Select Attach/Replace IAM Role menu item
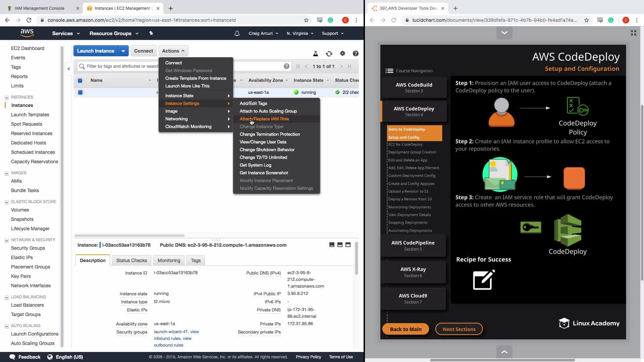 (264, 119)
